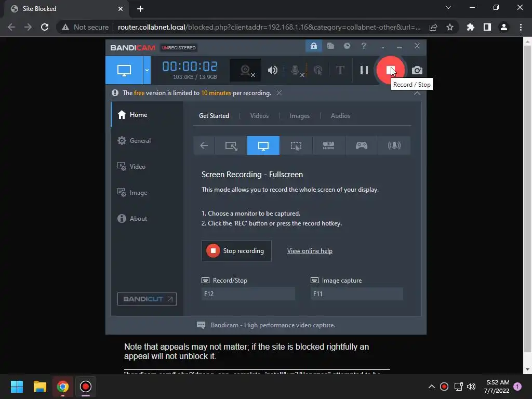This screenshot has height=399, width=532.
Task: Select the screen recording mode monitor button
Action: coord(124,70)
